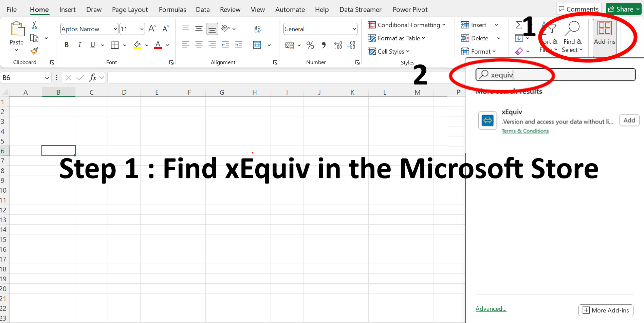Image resolution: width=644 pixels, height=323 pixels.
Task: Click the Increase Decimal icon
Action: (338, 45)
